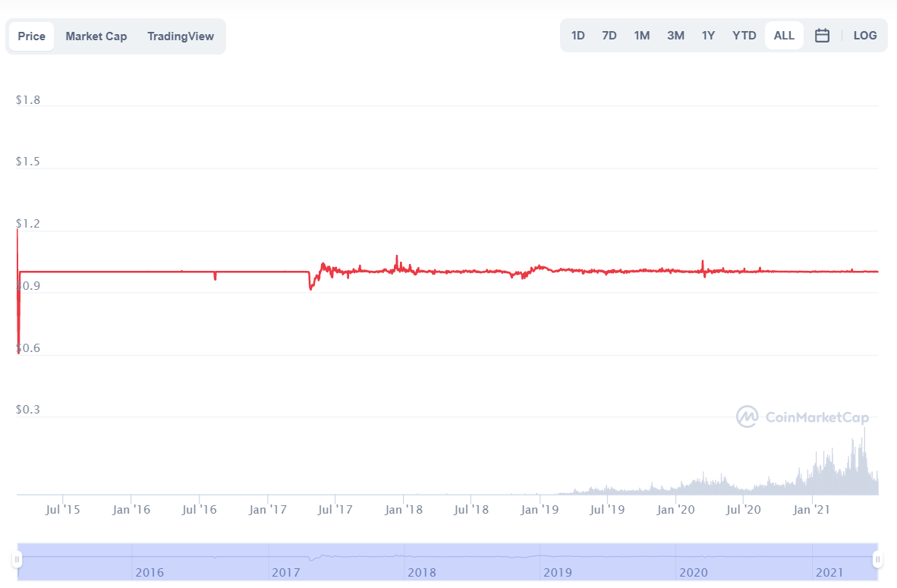Open the TradingView chart tab
897x588 pixels.
click(181, 36)
